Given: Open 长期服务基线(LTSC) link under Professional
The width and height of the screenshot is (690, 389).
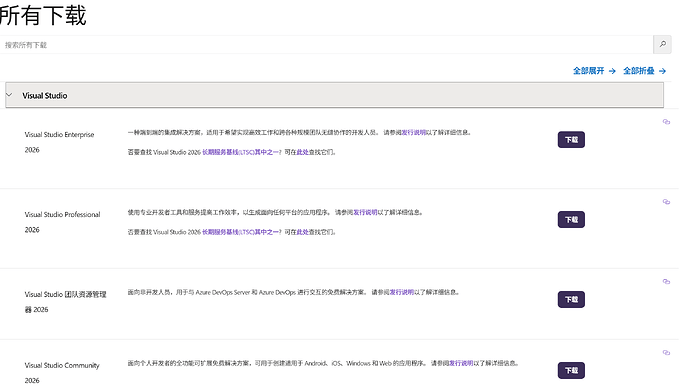Looking at the screenshot, I should tap(240, 232).
